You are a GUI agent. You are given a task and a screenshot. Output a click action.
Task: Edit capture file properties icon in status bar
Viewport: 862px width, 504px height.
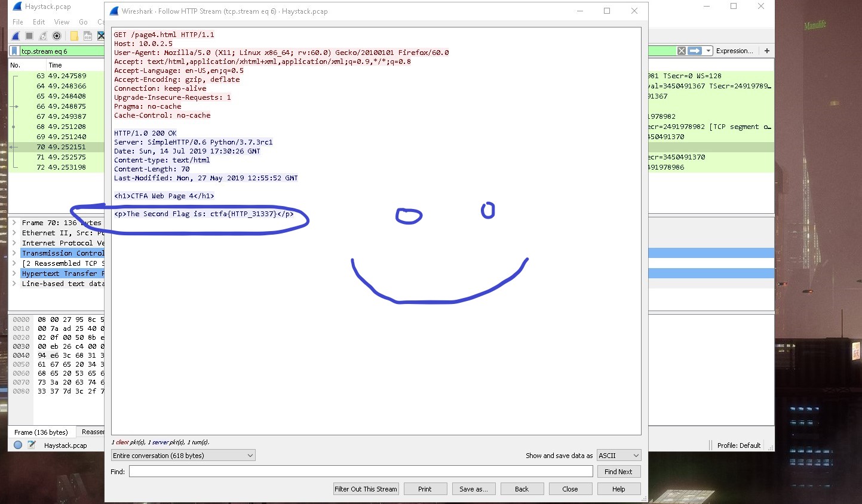tap(32, 445)
